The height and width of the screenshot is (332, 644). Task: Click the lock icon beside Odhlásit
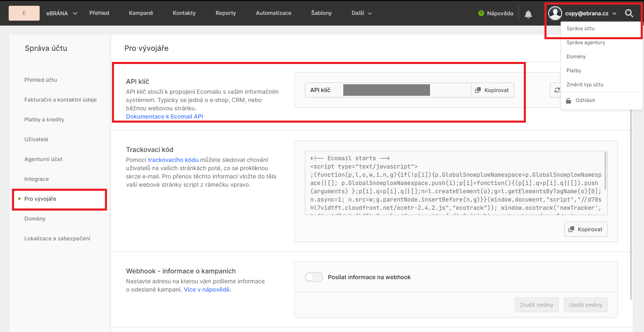coord(569,100)
